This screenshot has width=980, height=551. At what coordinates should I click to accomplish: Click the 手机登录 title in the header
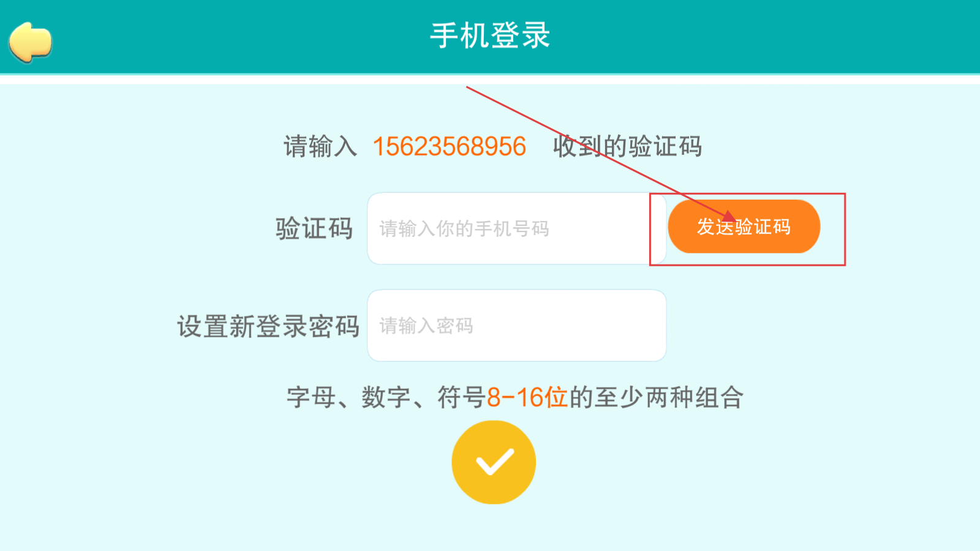(490, 36)
